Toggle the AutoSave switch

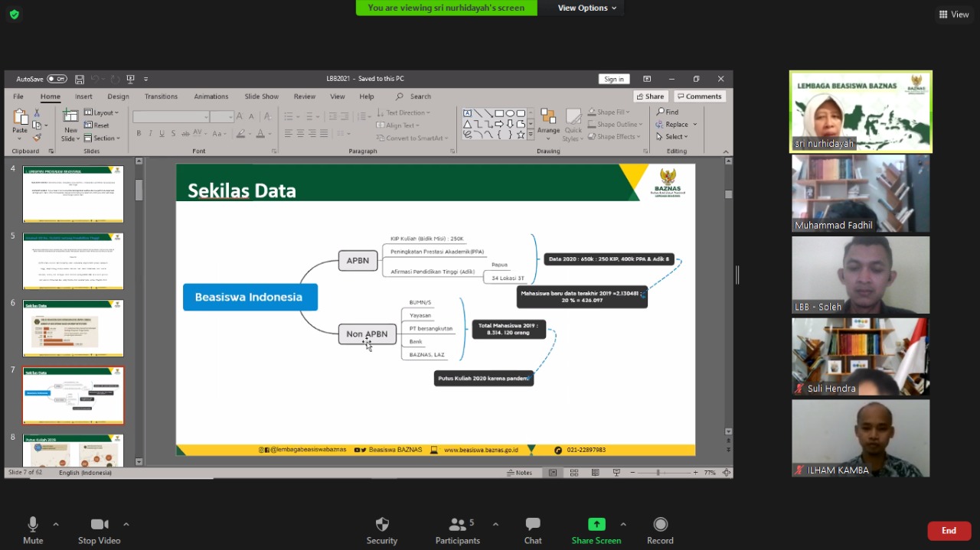[57, 79]
